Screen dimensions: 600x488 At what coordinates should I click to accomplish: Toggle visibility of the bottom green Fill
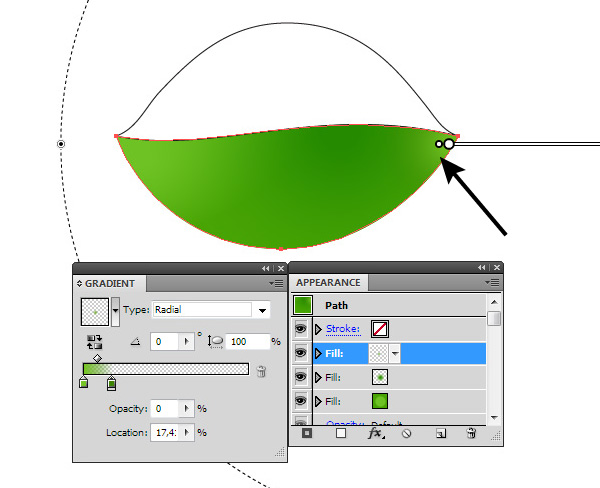coord(301,401)
